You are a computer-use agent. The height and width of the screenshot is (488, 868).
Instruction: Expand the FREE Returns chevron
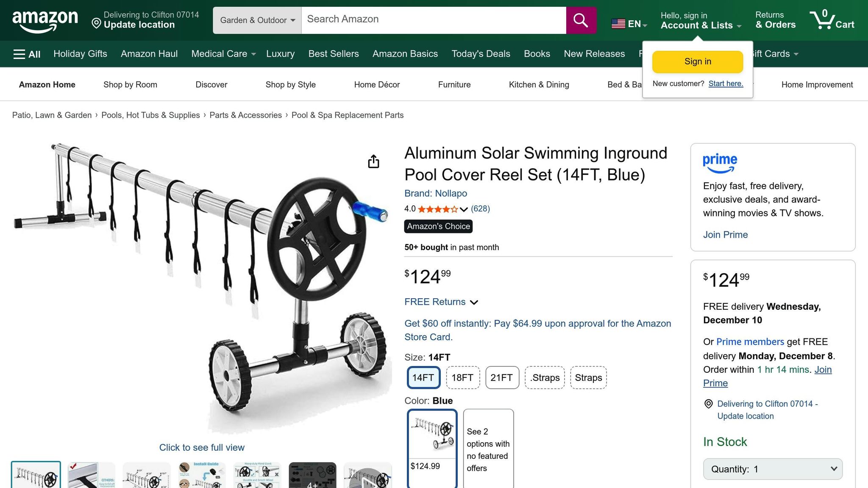click(474, 302)
